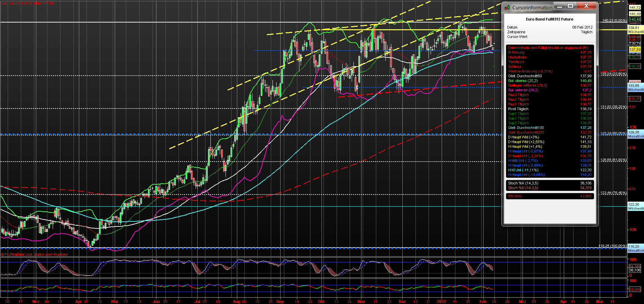Screen dimensions: 644x304
Task: Click the 'H Haupt Unt (-0,07%)' row
Action: 550,151
